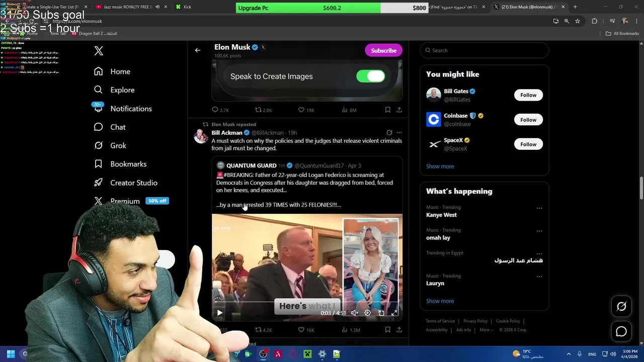
Task: Show more under You might like
Action: pos(440,166)
